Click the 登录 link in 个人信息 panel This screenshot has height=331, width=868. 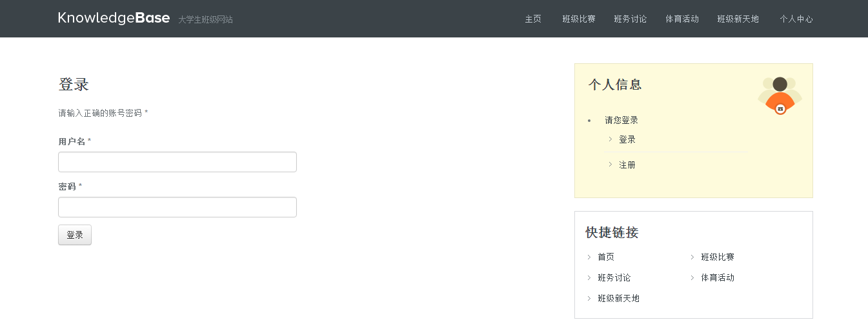point(627,139)
